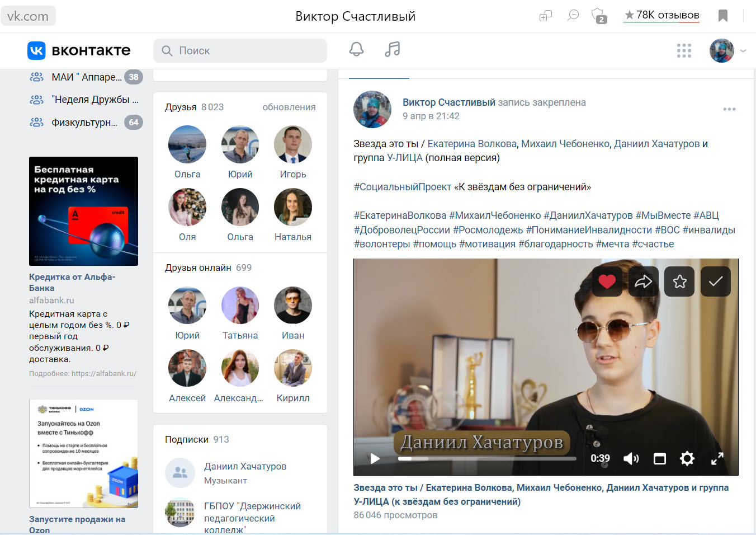
Task: Open online friend Иван's avatar
Action: pos(293,306)
